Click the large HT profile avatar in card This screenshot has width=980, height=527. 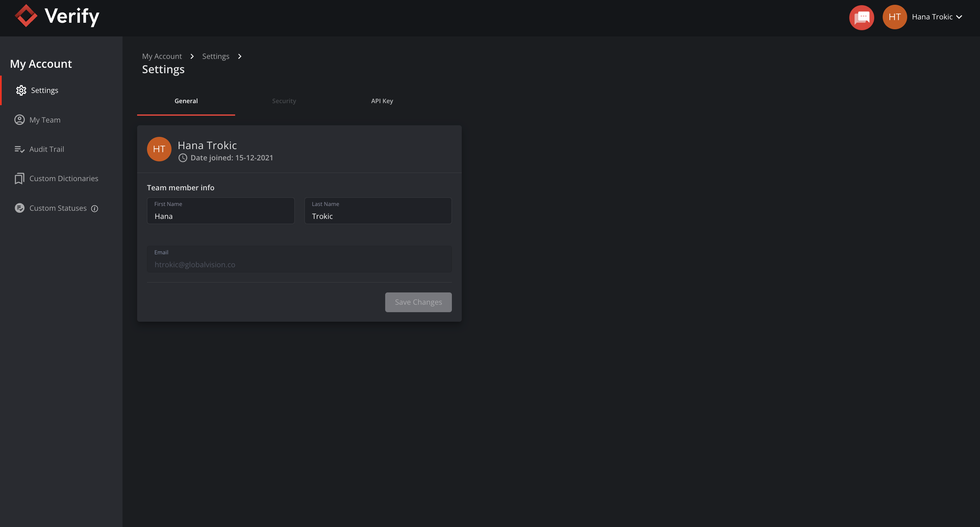pyautogui.click(x=159, y=149)
